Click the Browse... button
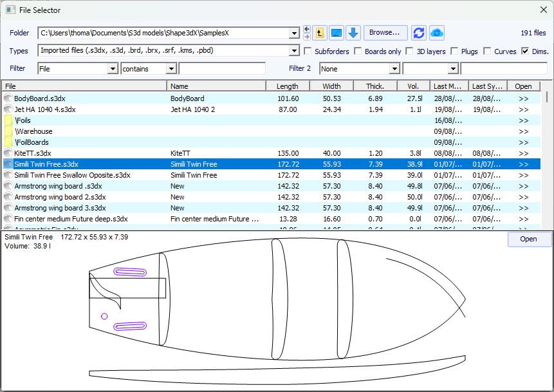Screen dimensions: 554x392 click(385, 33)
